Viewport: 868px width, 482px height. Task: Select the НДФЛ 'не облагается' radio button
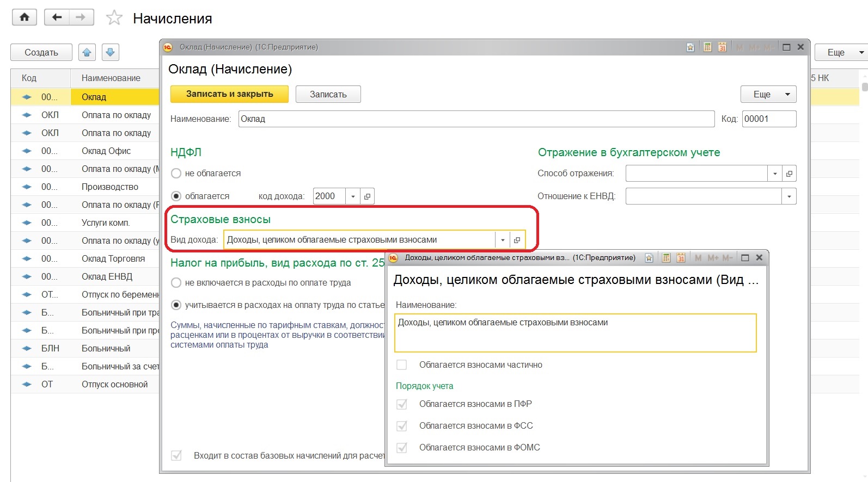[x=176, y=174]
